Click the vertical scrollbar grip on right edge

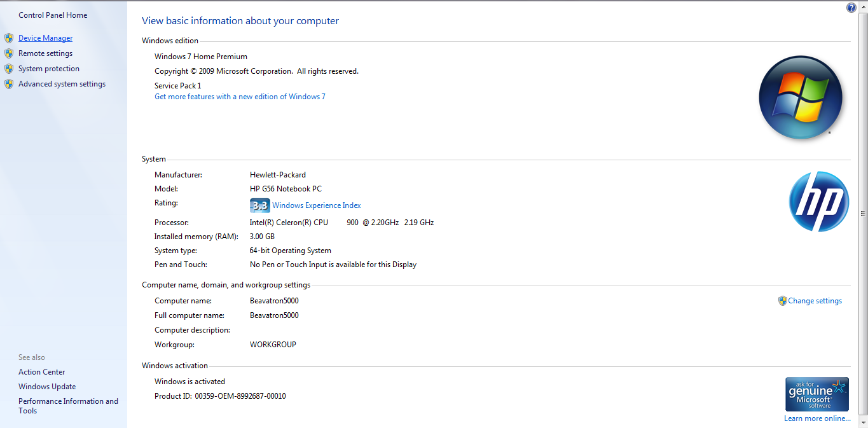coord(863,214)
